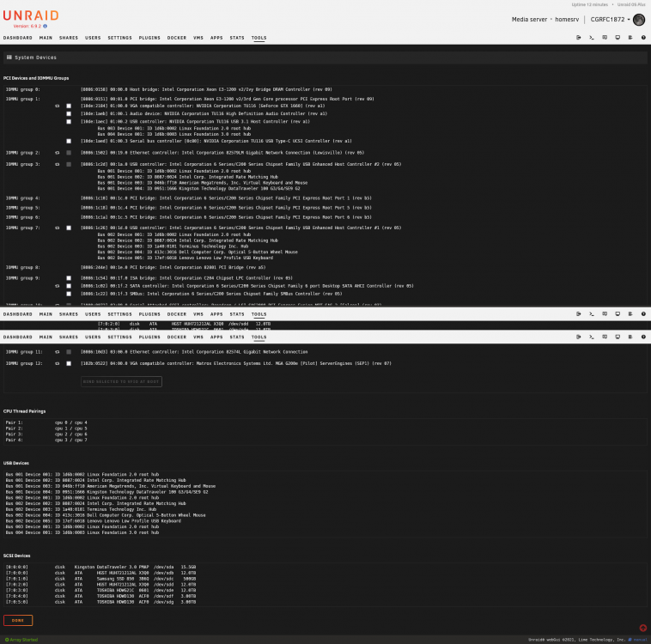This screenshot has height=644, width=651.
Task: Click reset icon beside the GeForce GTX 1660 controller
Action: (x=58, y=106)
